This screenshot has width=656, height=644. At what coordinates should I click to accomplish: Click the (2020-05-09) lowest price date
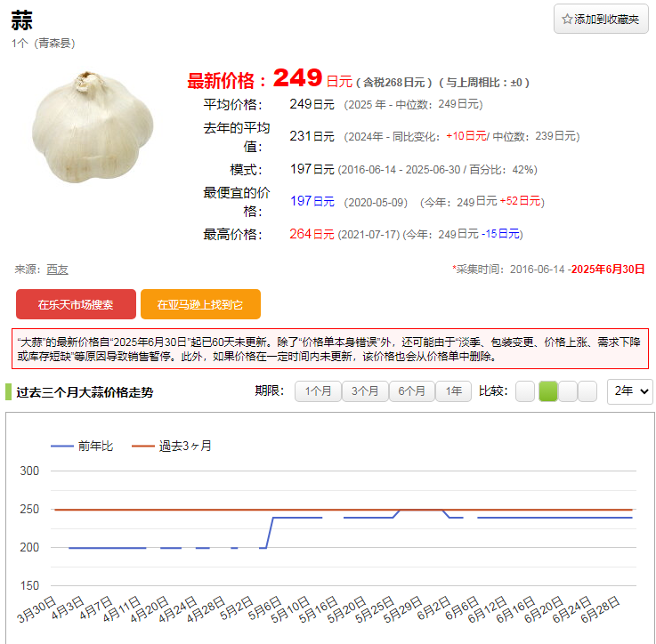pos(376,203)
